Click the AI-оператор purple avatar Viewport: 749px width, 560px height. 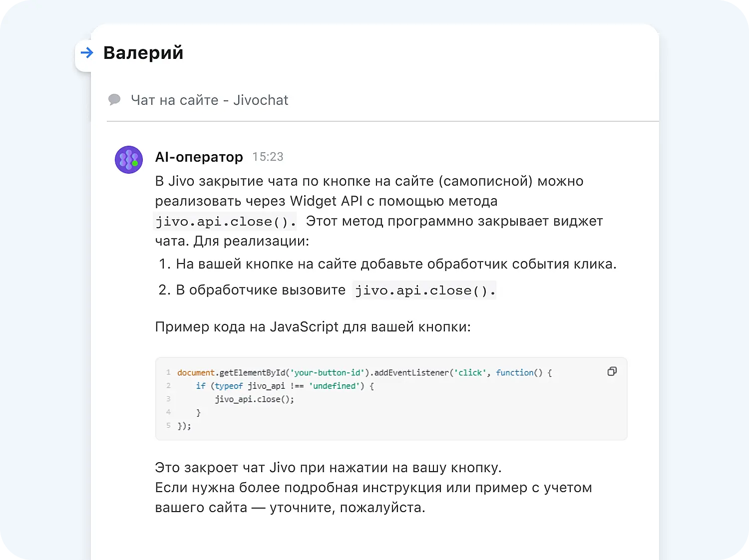(x=129, y=160)
